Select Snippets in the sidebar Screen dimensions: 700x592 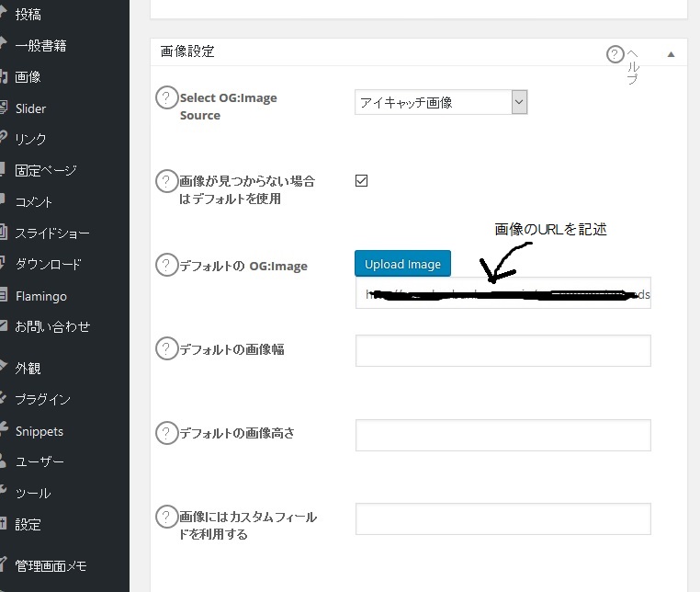(39, 431)
